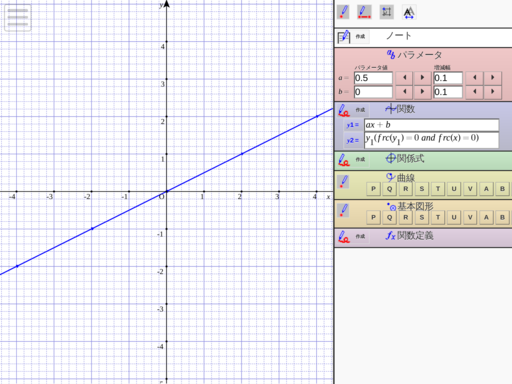The height and width of the screenshot is (384, 512).
Task: Click the pencil icon in the 関係式 panel
Action: [x=344, y=160]
